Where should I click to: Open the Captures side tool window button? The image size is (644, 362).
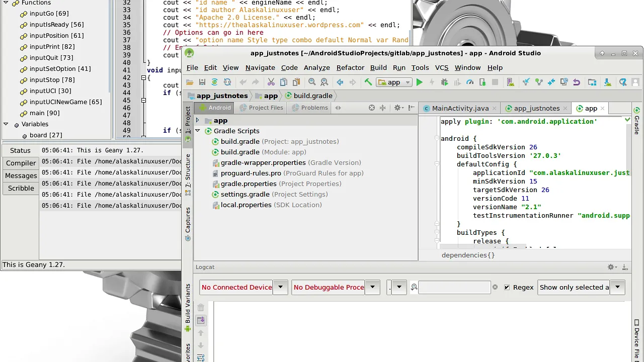pyautogui.click(x=188, y=224)
